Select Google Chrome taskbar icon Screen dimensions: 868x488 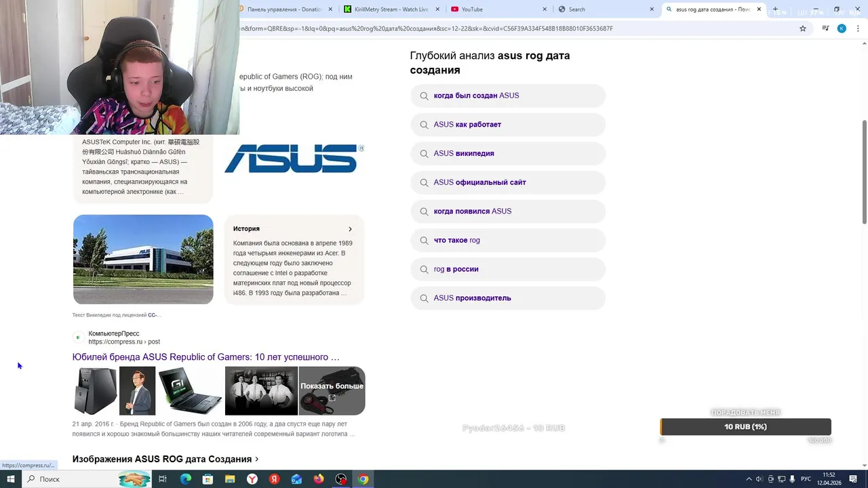point(363,479)
